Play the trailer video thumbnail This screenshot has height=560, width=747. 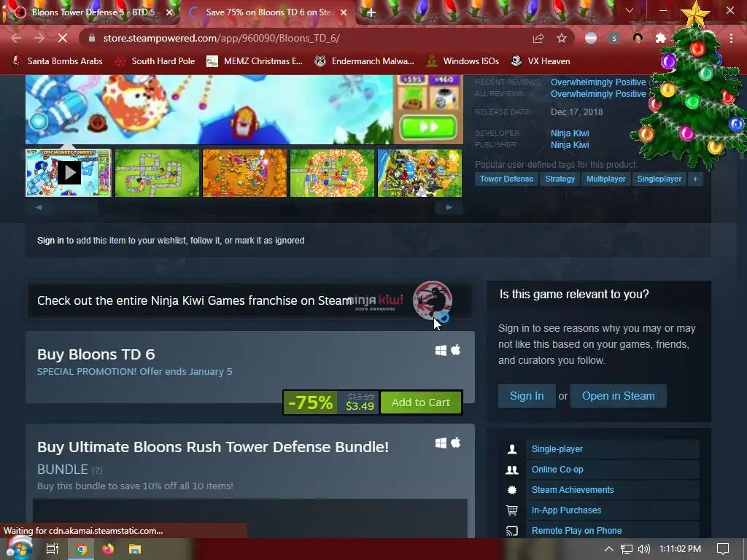point(68,173)
